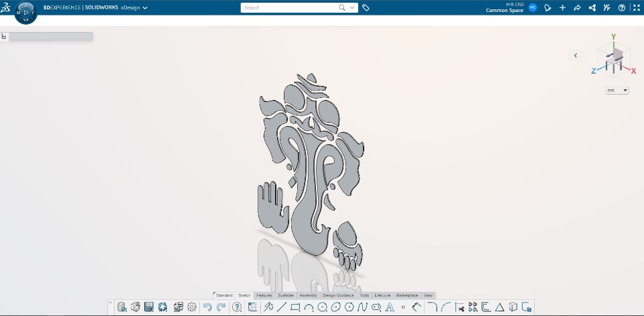Screen dimensions: 644x316
Task: Open the Marketplace tab
Action: coord(407,295)
